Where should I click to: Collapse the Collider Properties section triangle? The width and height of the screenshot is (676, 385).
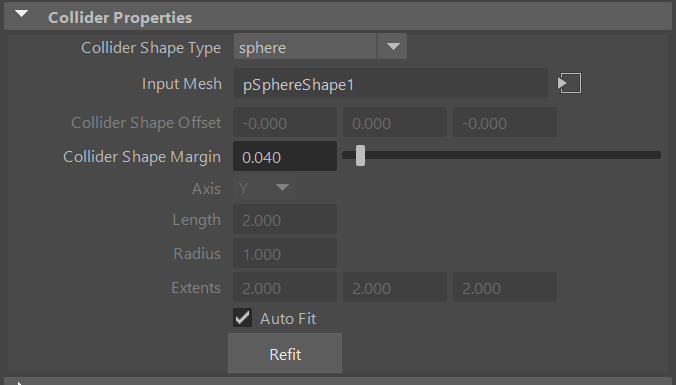pos(21,14)
